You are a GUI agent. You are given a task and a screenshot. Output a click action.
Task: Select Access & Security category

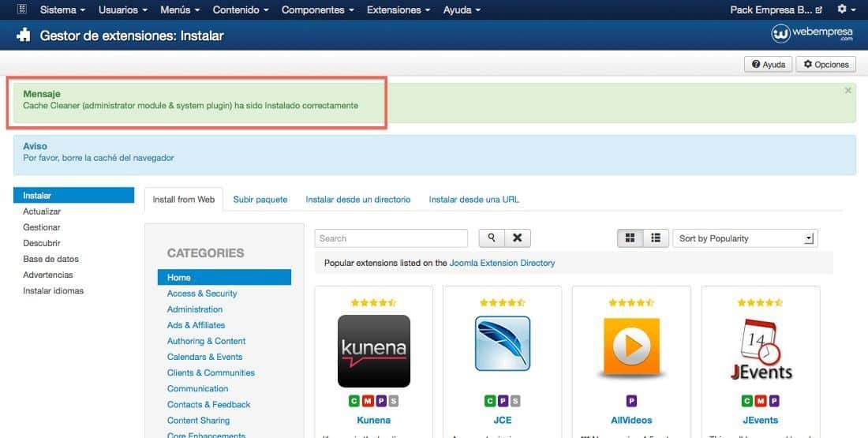coord(202,294)
